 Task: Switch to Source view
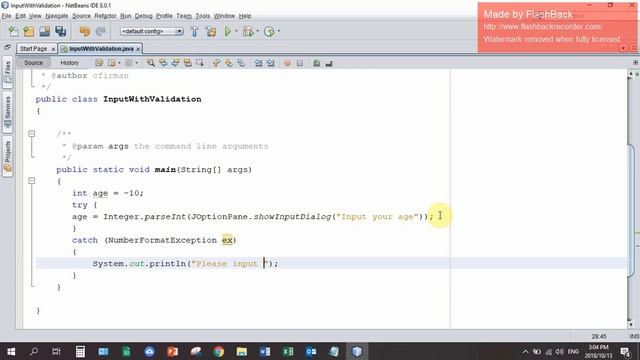click(33, 63)
